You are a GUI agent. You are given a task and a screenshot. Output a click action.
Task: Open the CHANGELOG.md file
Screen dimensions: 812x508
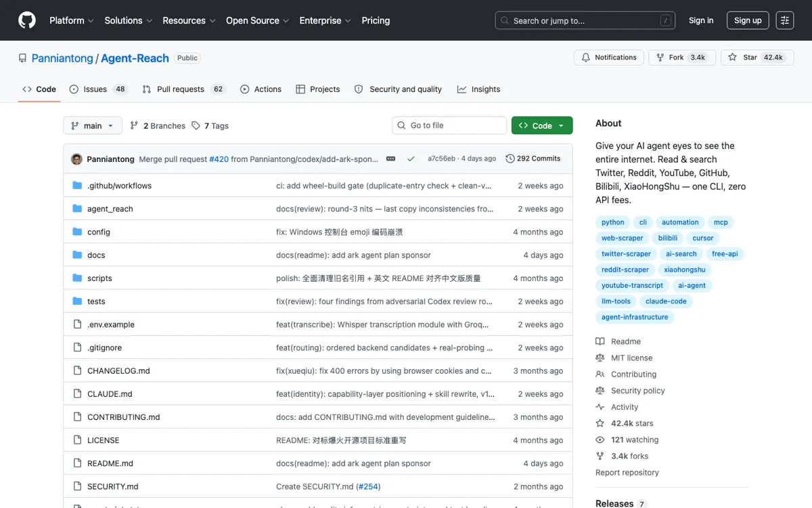click(118, 371)
